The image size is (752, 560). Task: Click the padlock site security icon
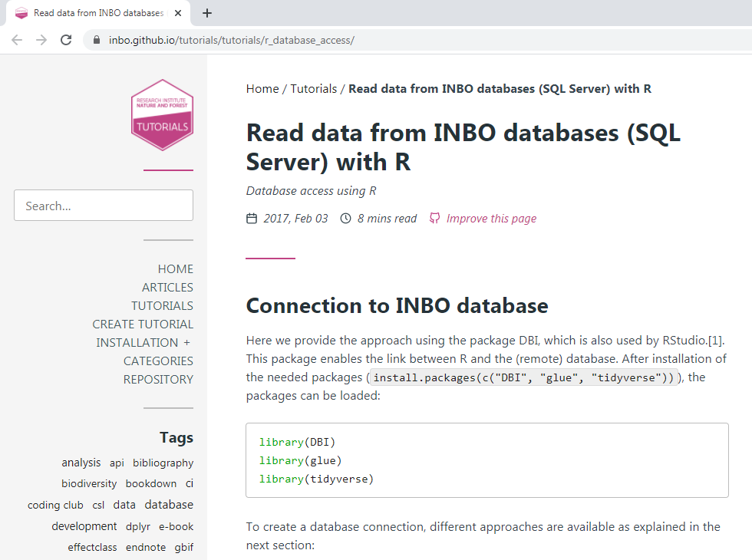(97, 40)
